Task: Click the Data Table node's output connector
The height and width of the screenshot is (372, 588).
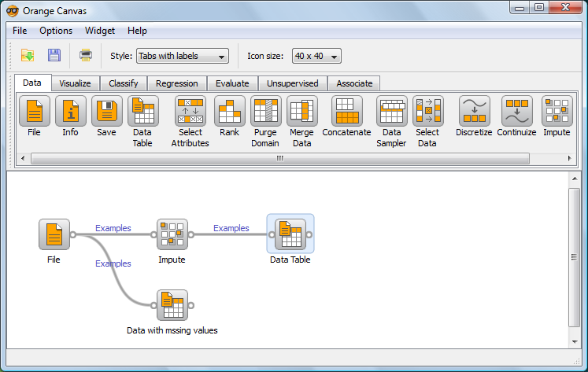Action: click(309, 235)
